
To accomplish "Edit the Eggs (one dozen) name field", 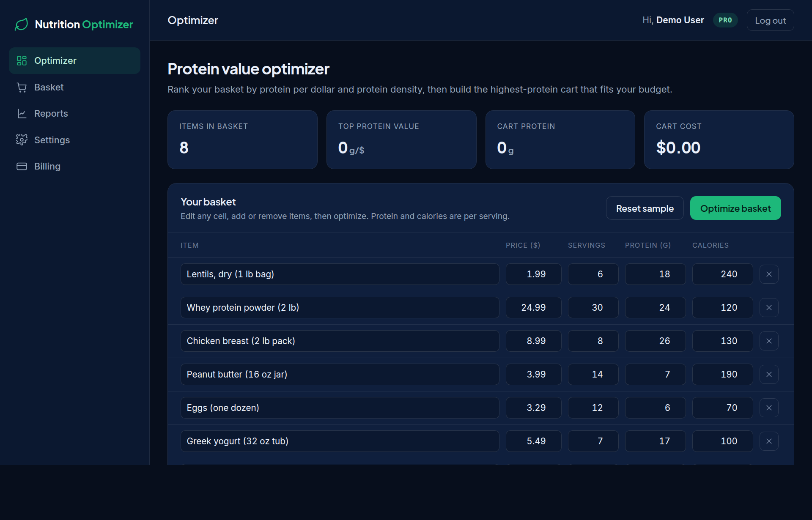I will 340,408.
